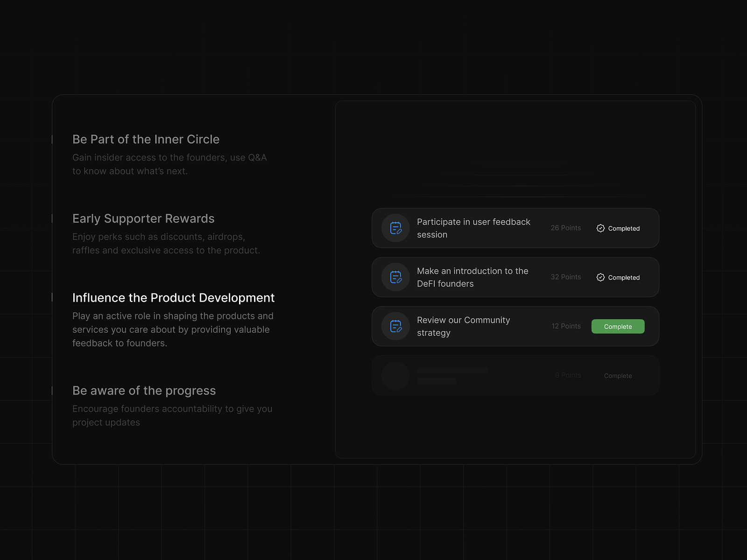The height and width of the screenshot is (560, 747).
Task: Click the checkmark badge icon in the DeFI founders row
Action: 600,277
